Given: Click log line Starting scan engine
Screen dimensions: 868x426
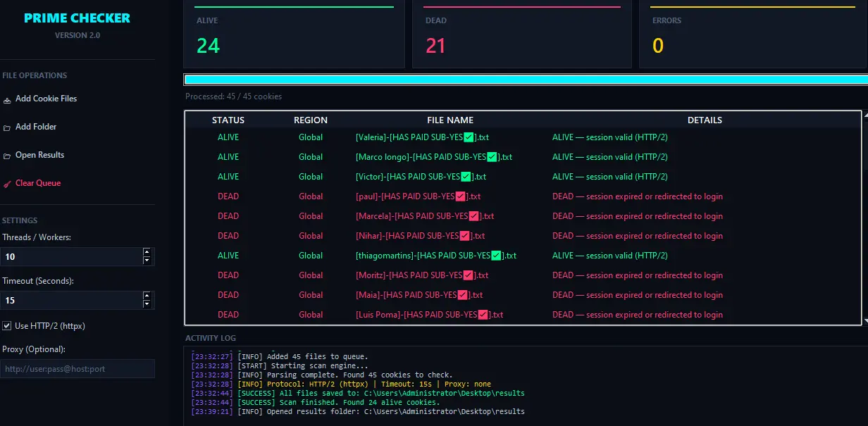Looking at the screenshot, I should pos(280,365).
